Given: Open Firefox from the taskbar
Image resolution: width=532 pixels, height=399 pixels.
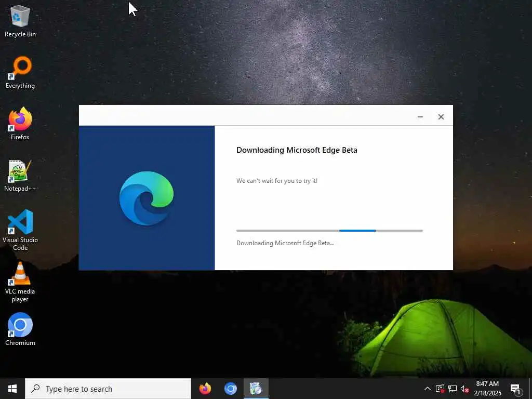Looking at the screenshot, I should [x=205, y=389].
